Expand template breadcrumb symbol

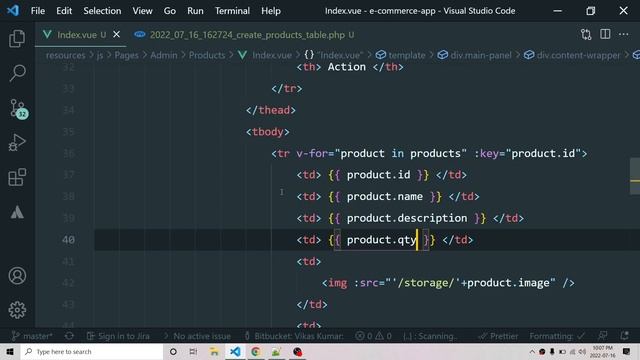pyautogui.click(x=400, y=55)
